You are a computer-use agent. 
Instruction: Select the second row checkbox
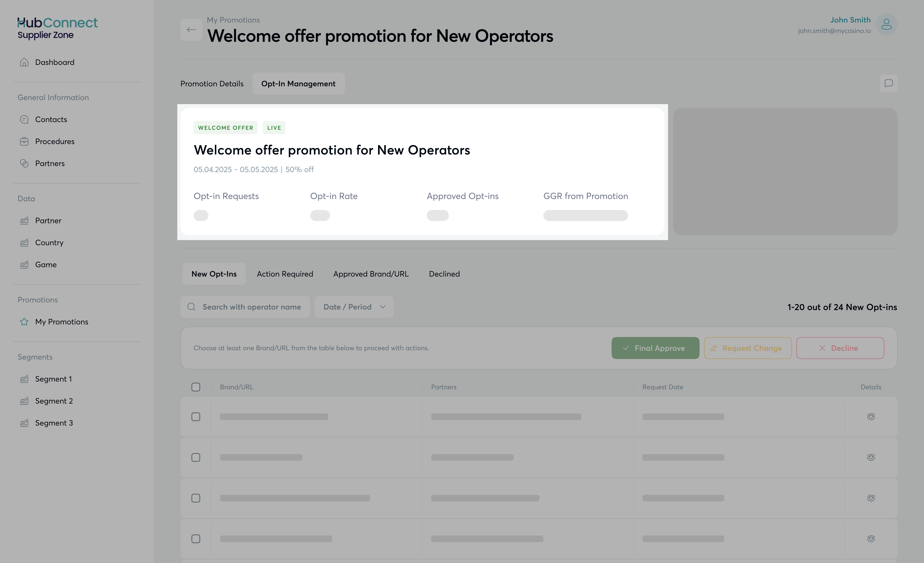196,457
